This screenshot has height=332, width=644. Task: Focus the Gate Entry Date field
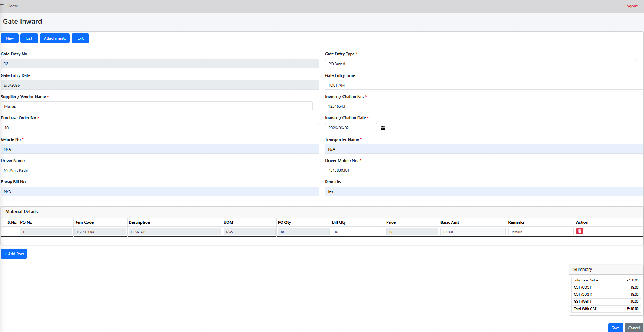pos(160,85)
